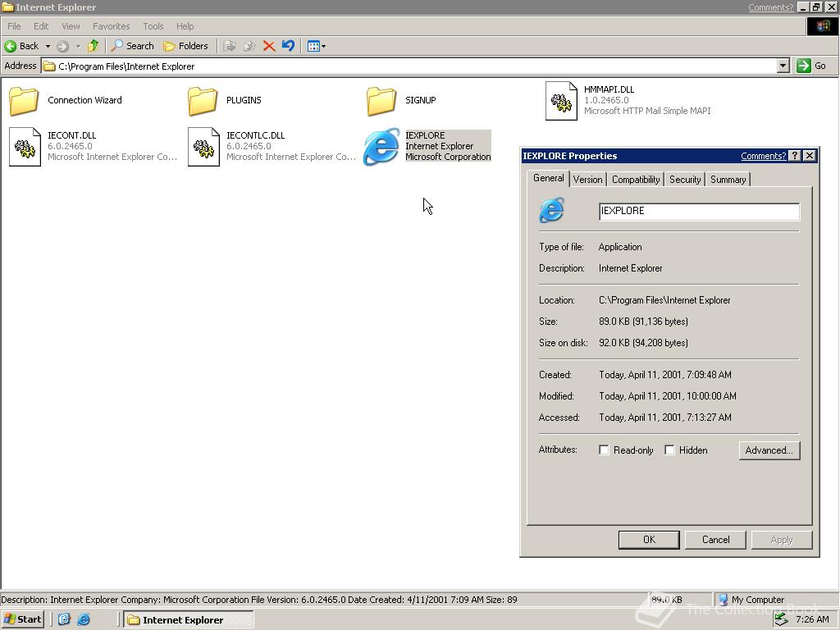Switch to the Summary tab

point(728,180)
